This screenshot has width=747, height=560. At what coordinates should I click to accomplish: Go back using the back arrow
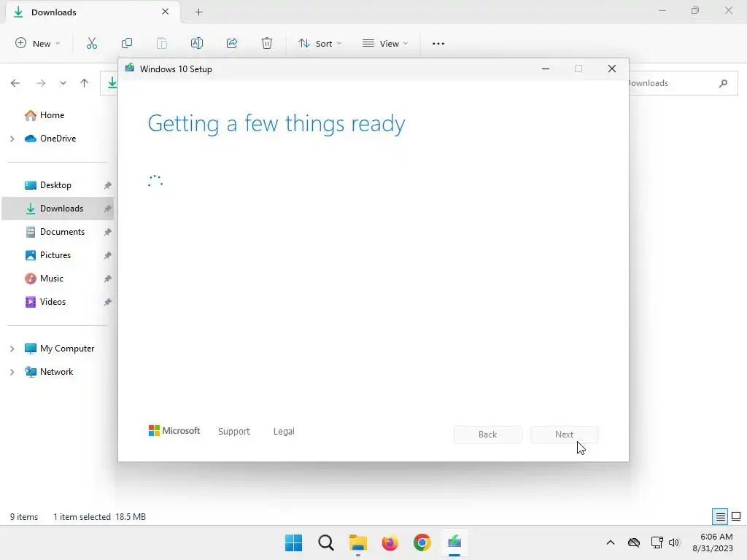tap(15, 83)
